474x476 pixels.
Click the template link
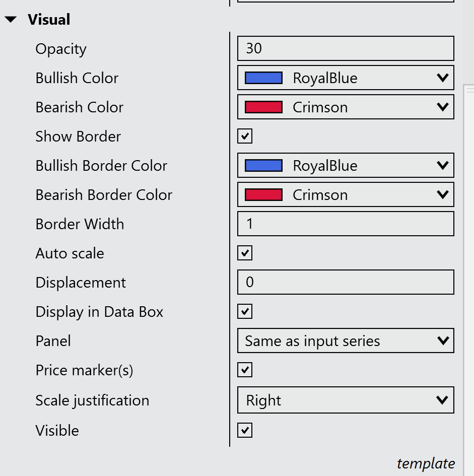point(426,463)
